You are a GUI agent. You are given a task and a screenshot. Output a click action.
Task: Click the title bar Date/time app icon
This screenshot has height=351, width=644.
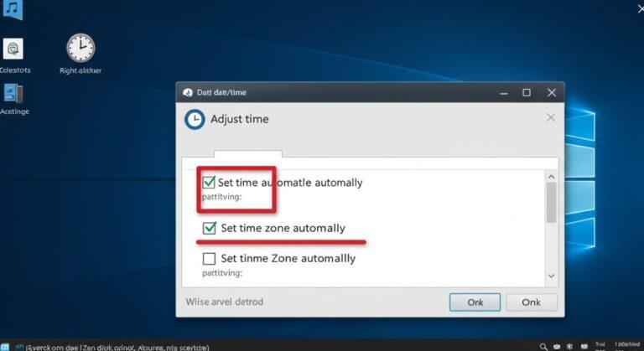tap(188, 92)
